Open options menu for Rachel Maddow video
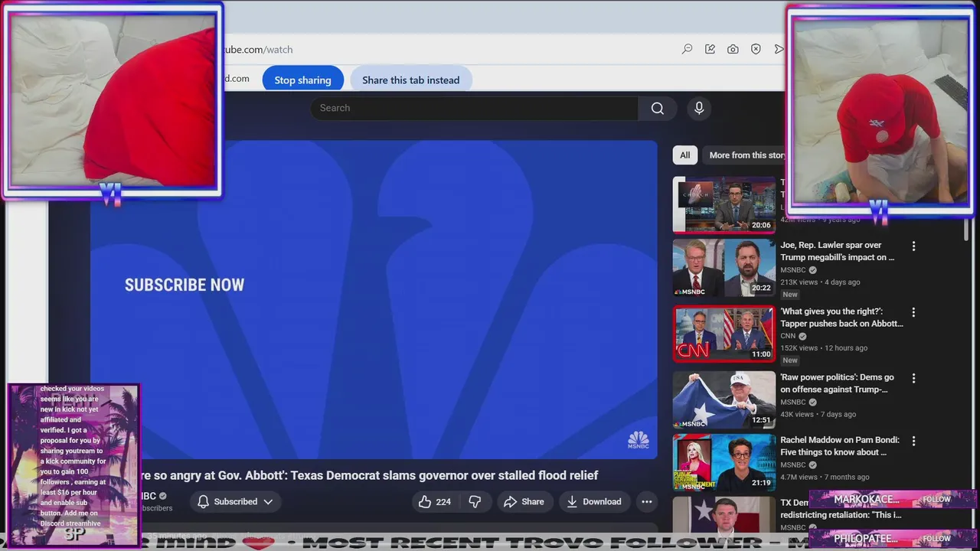This screenshot has width=980, height=551. (913, 441)
